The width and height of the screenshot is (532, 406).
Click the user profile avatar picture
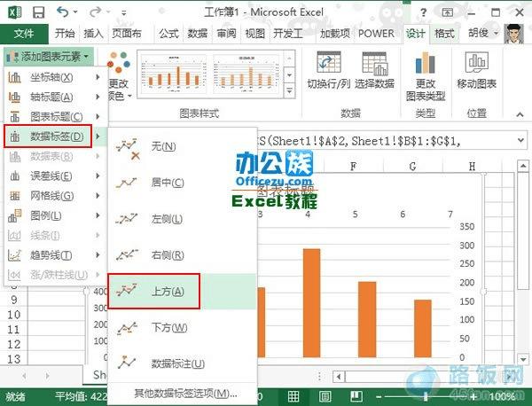(513, 34)
